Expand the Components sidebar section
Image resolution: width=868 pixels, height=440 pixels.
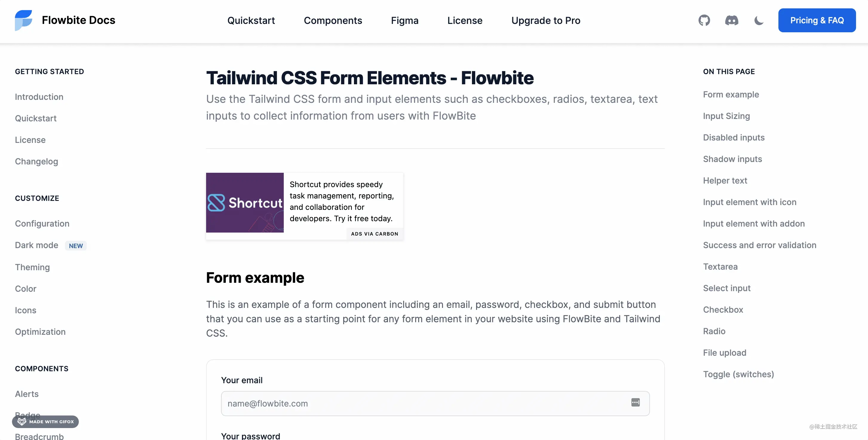coord(42,368)
